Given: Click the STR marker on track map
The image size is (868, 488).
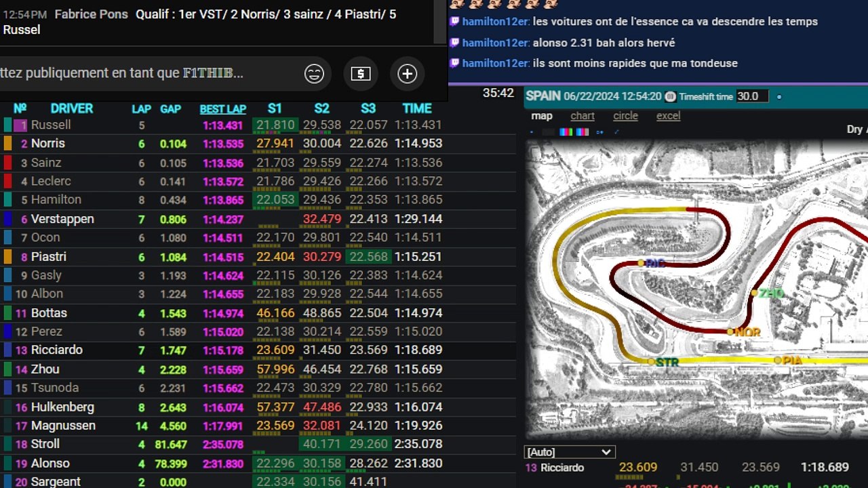Looking at the screenshot, I should pyautogui.click(x=663, y=363).
